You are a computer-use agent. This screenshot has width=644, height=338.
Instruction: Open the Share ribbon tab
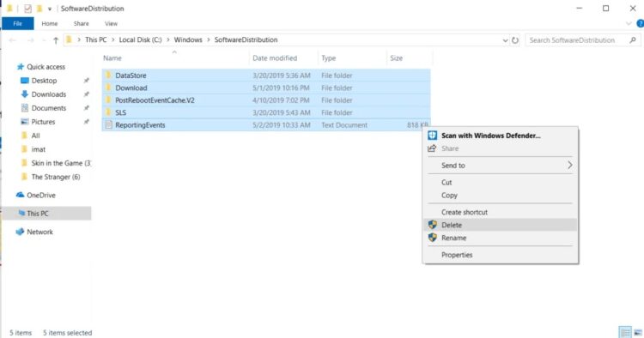tap(82, 24)
